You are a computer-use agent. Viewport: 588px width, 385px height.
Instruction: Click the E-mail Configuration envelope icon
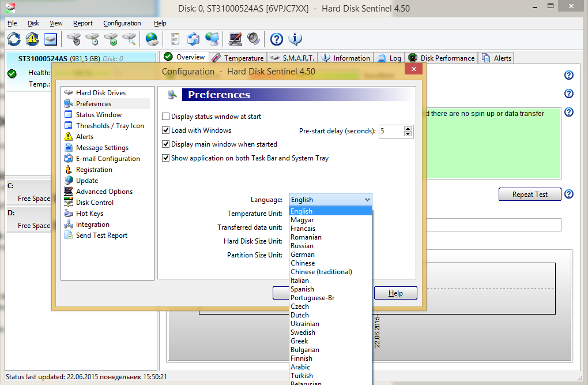coord(69,159)
